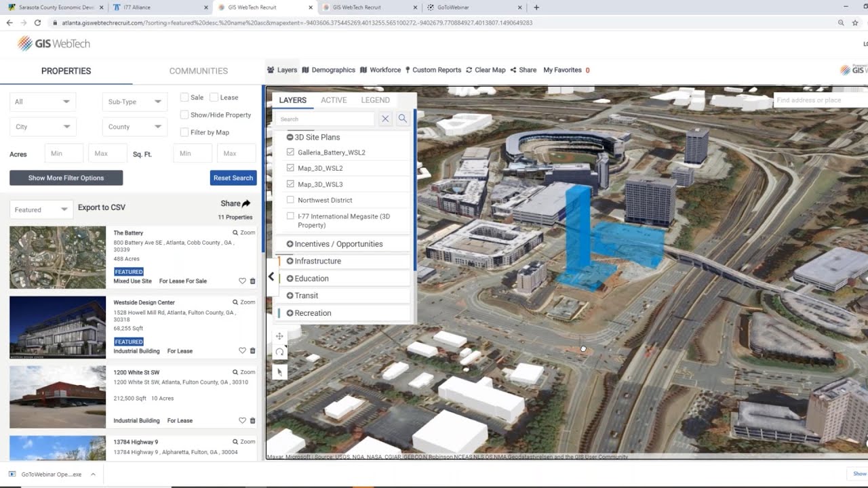
Task: Click the browser forward arrow
Action: click(23, 22)
